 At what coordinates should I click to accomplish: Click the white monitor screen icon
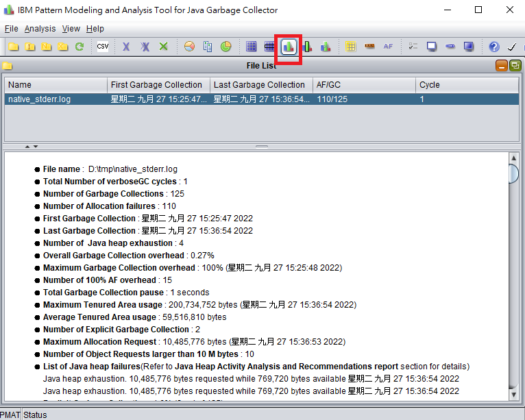pyautogui.click(x=432, y=47)
